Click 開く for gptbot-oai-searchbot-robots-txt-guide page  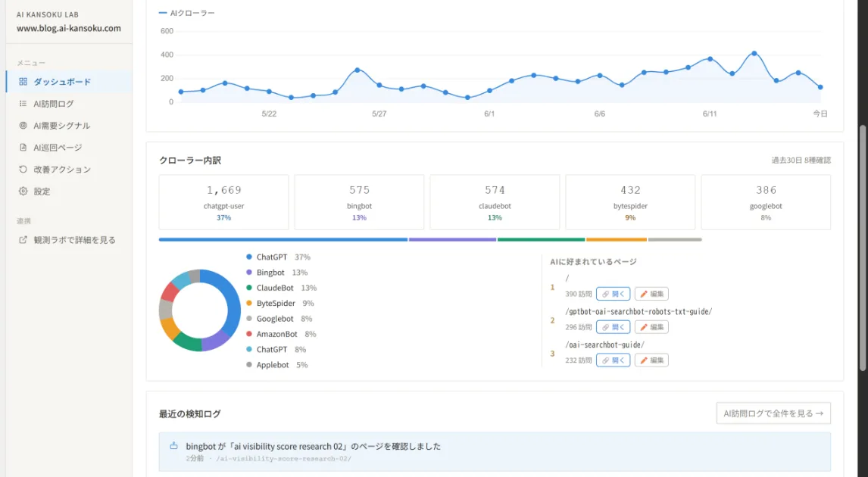click(613, 327)
